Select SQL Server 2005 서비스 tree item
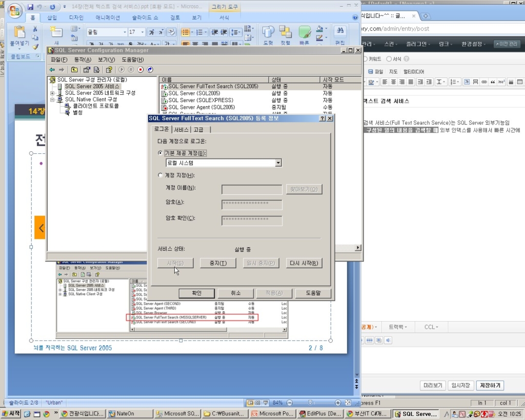 pyautogui.click(x=92, y=87)
